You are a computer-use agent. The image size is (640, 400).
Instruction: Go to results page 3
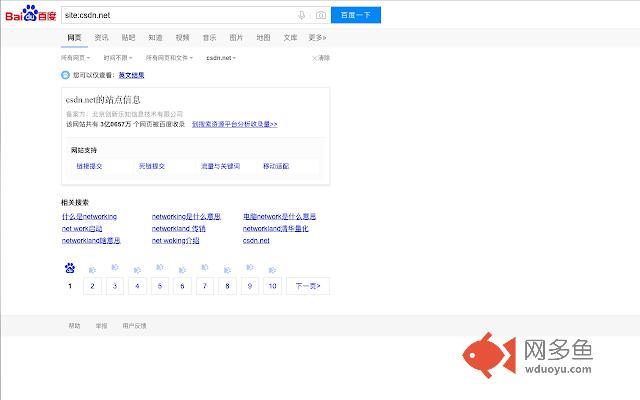coord(115,286)
